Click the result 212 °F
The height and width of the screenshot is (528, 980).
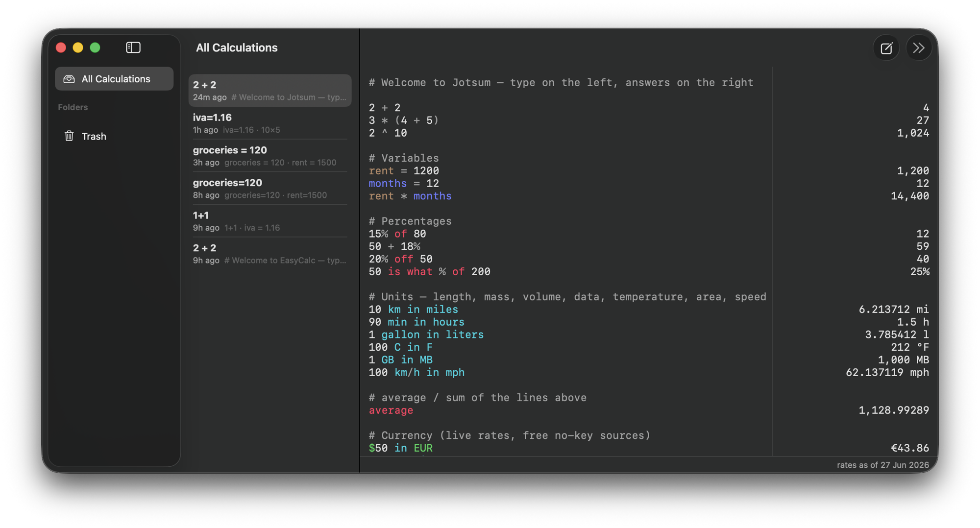[910, 347]
